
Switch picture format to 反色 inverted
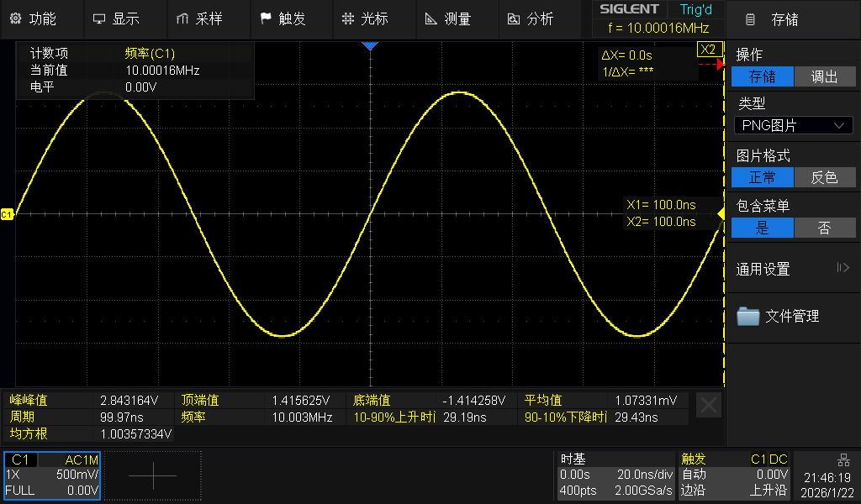pyautogui.click(x=824, y=177)
